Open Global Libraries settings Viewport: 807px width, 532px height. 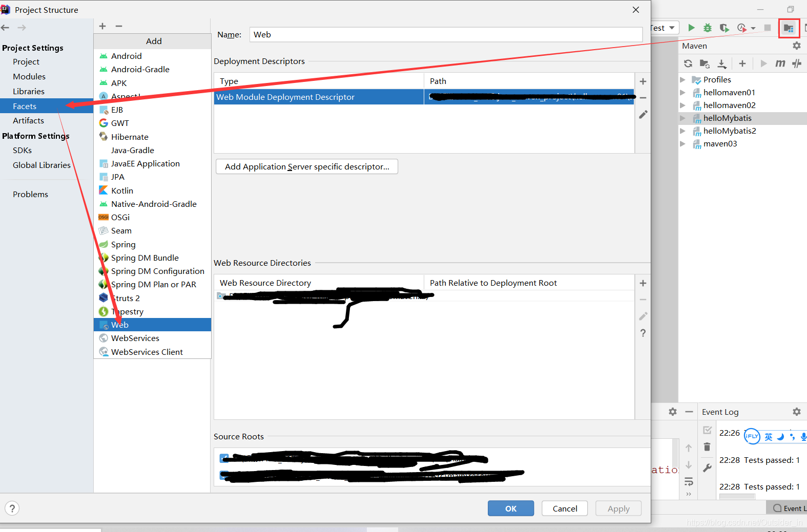coord(42,165)
